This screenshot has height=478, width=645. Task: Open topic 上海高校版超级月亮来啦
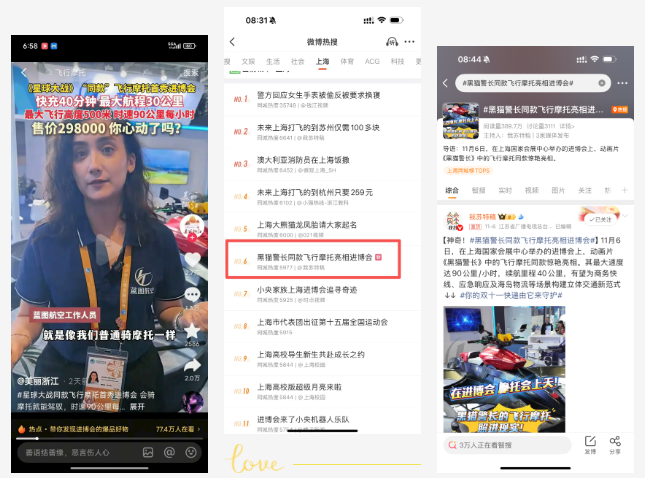[322, 392]
